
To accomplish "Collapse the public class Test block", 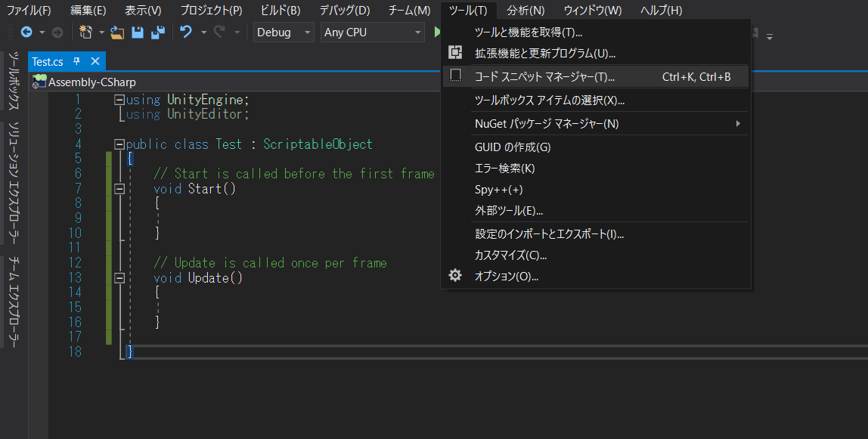I will [119, 144].
